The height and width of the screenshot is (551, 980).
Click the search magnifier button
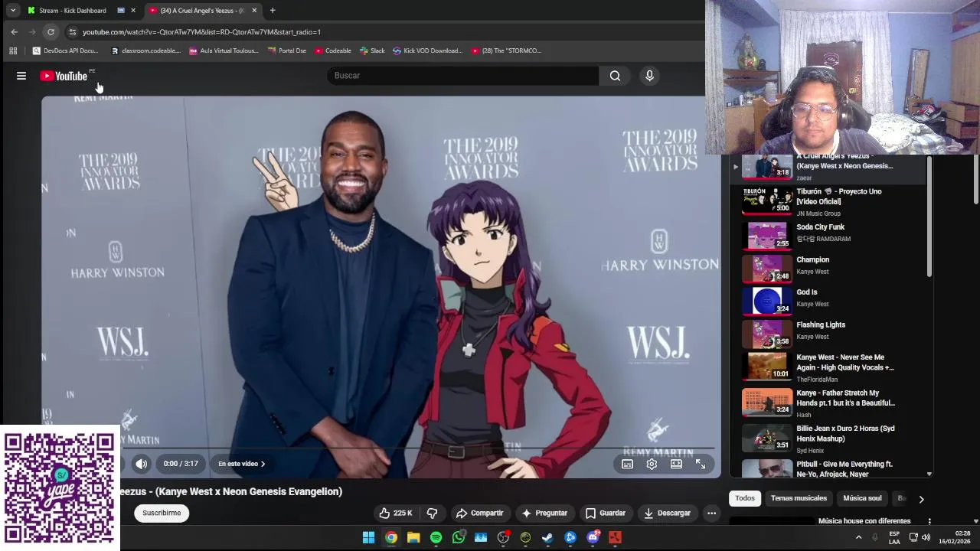click(615, 76)
